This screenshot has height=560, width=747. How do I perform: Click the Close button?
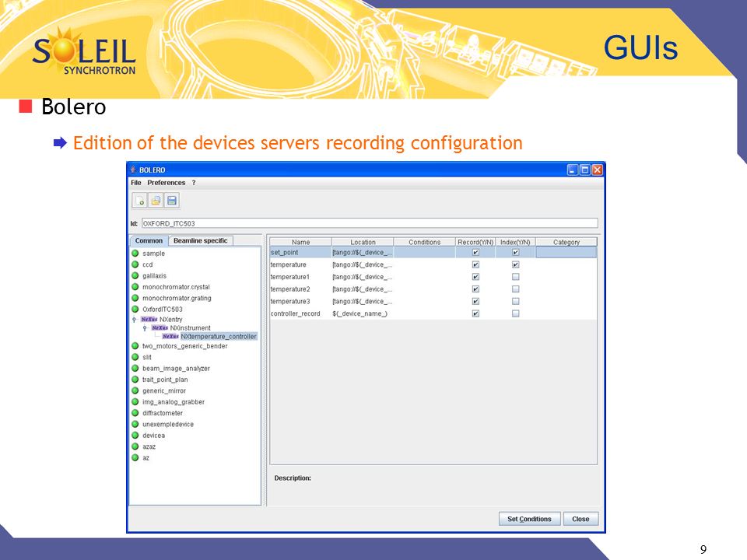[x=580, y=519]
